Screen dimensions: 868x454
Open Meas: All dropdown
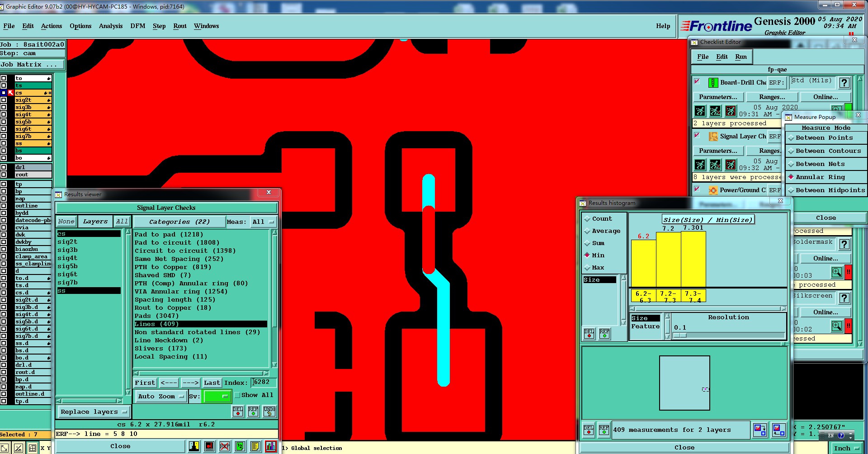point(264,222)
